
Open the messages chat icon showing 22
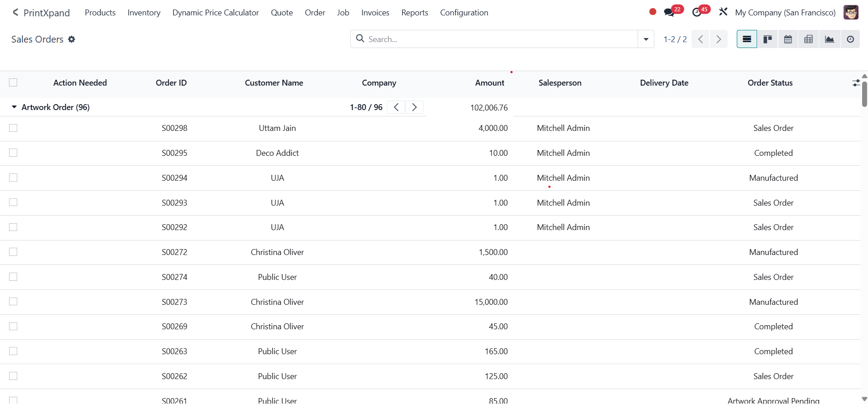pyautogui.click(x=669, y=12)
